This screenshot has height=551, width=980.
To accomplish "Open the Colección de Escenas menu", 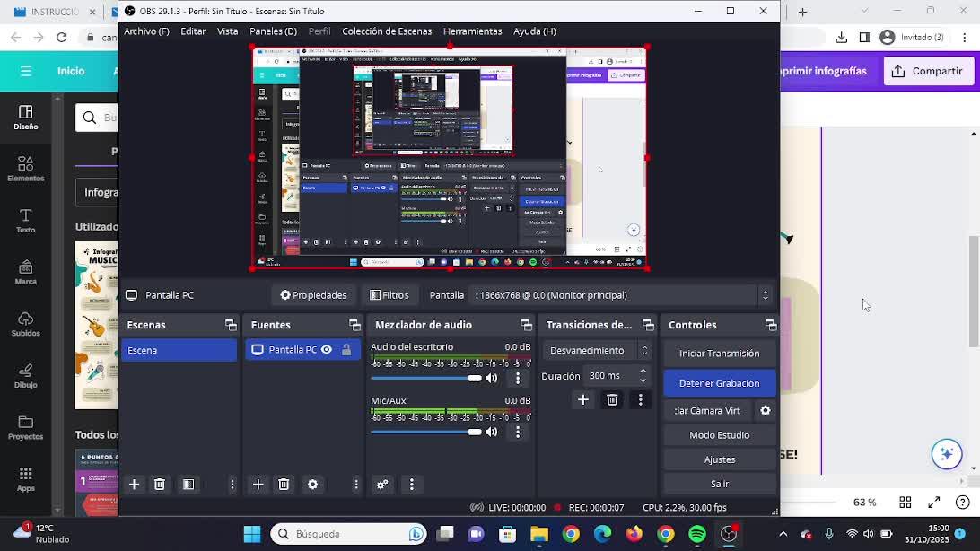I will coord(387,31).
